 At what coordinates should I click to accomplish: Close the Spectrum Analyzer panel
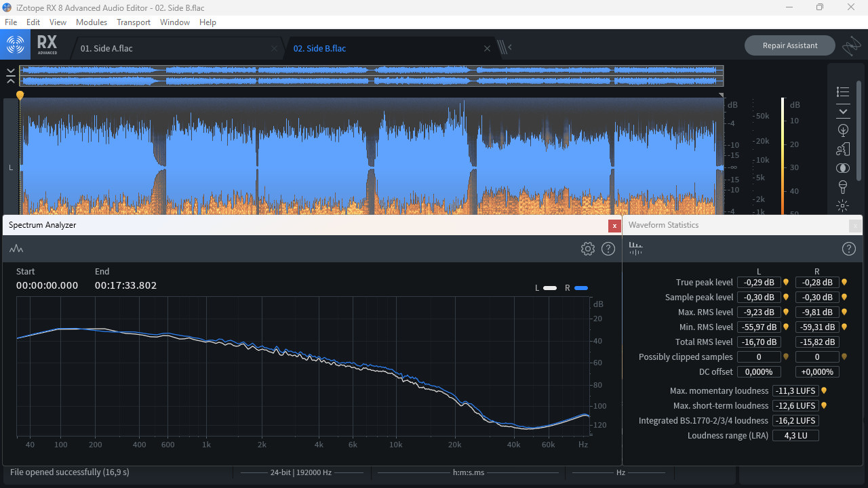pyautogui.click(x=614, y=226)
